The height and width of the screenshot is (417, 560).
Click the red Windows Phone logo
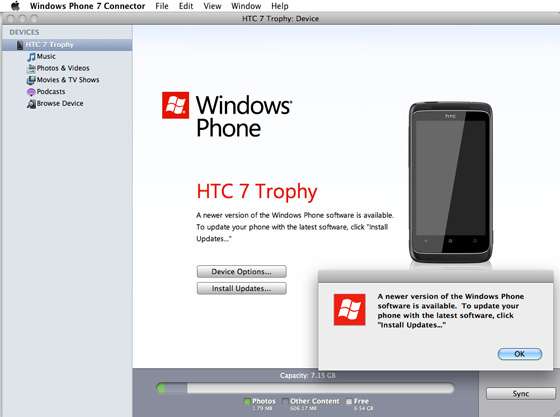click(175, 105)
